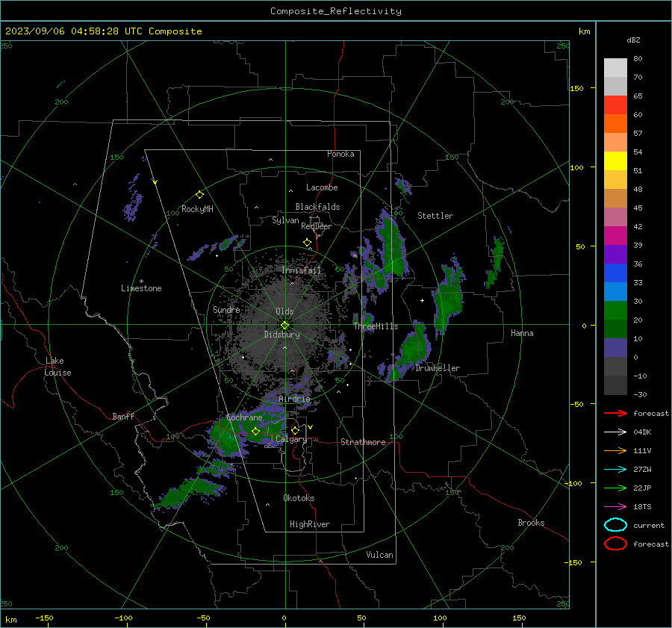Click the yellow diamond at radar center
Image resolution: width=672 pixels, height=628 pixels.
click(285, 325)
